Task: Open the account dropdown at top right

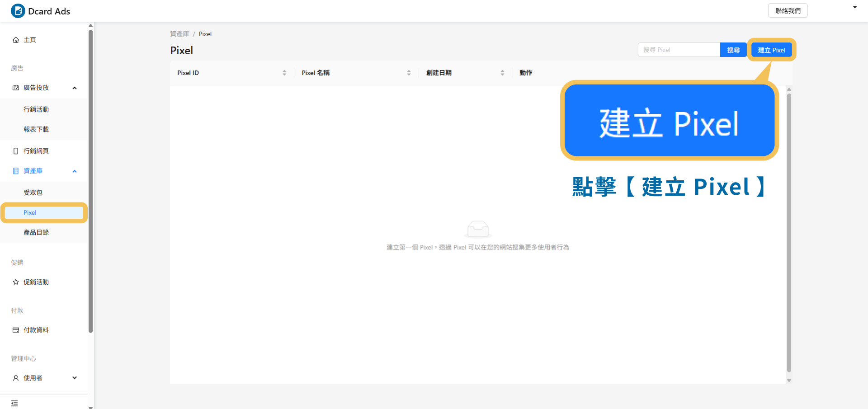Action: [x=854, y=7]
